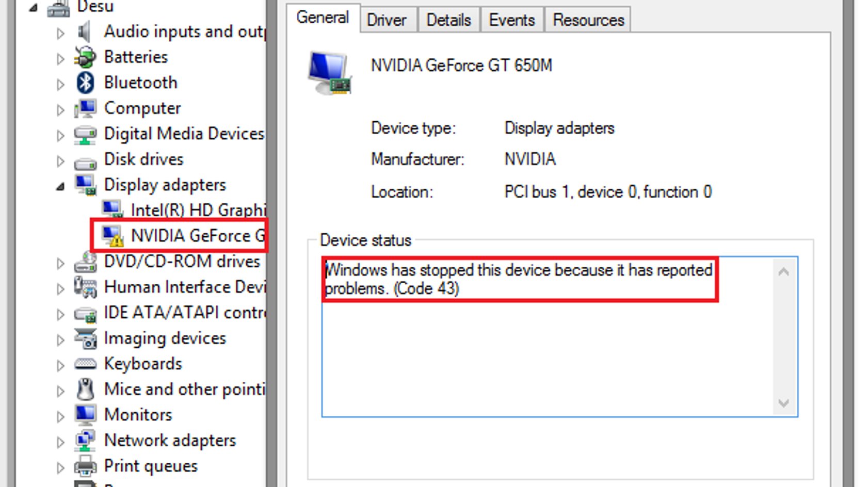Switch to the Driver tab
Image resolution: width=868 pixels, height=487 pixels.
click(x=387, y=20)
